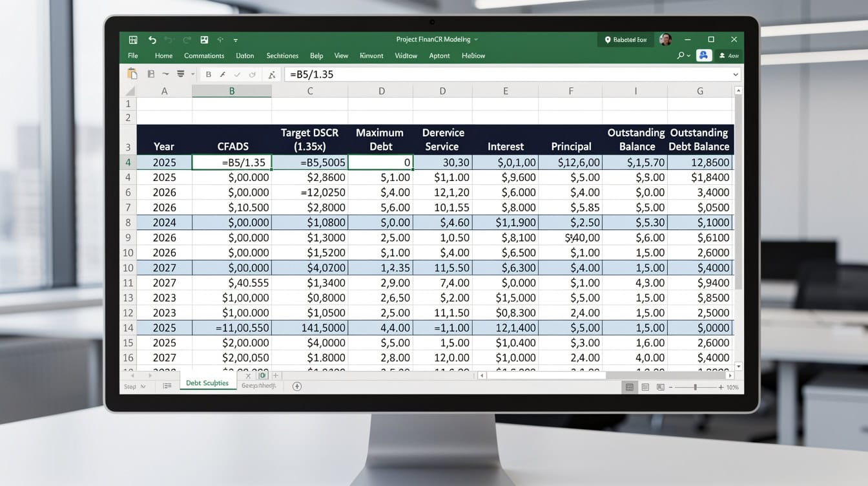Select the cell containing =11,00,550

tap(232, 328)
